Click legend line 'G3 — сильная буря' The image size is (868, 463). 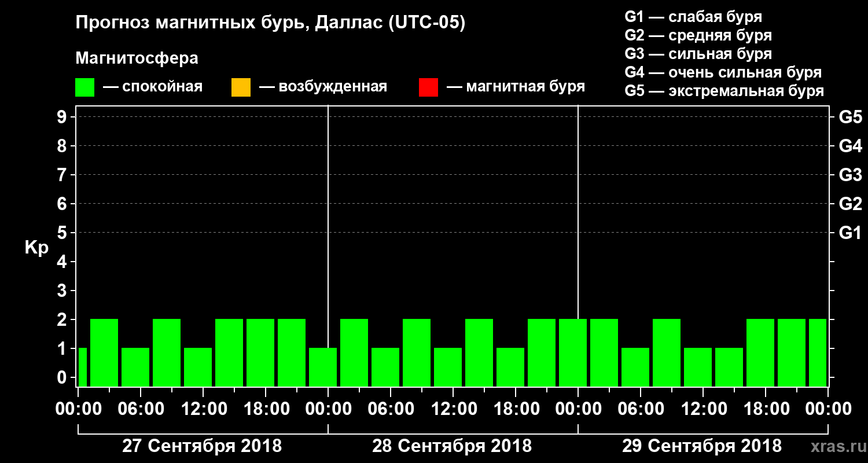698,54
